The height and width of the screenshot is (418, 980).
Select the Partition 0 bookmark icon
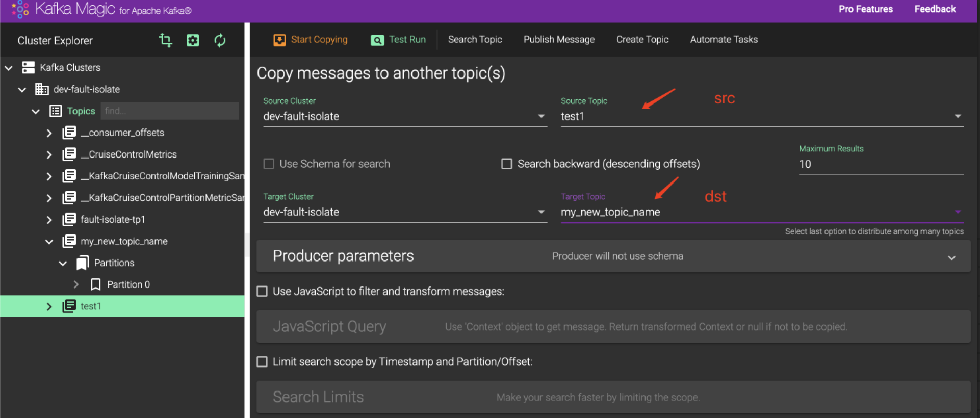tap(95, 284)
